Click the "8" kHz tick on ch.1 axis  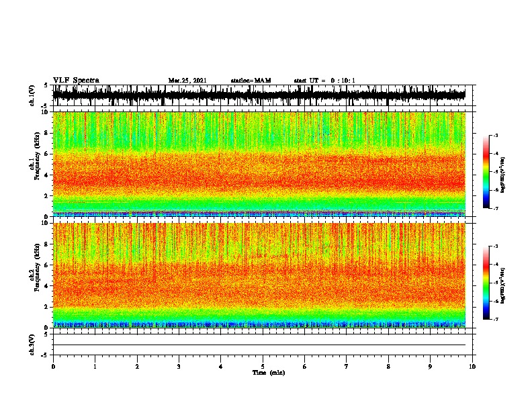point(47,133)
